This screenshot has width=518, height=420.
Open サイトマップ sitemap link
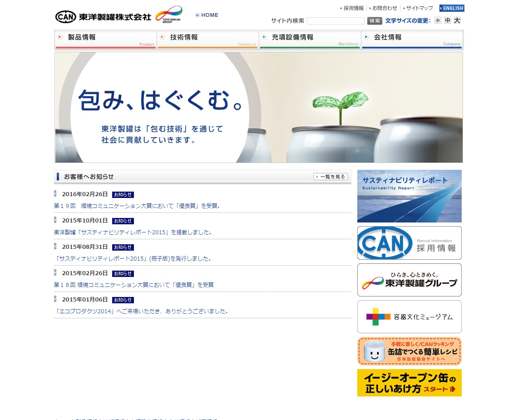418,8
